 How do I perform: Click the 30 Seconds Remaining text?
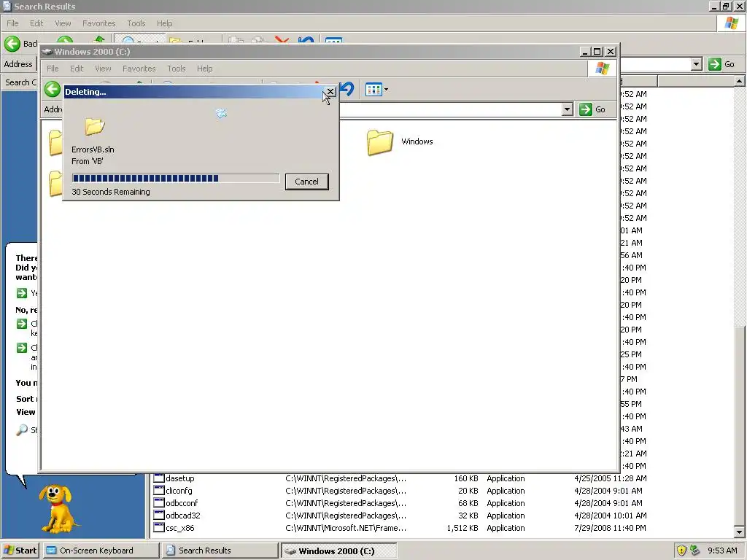click(x=111, y=192)
